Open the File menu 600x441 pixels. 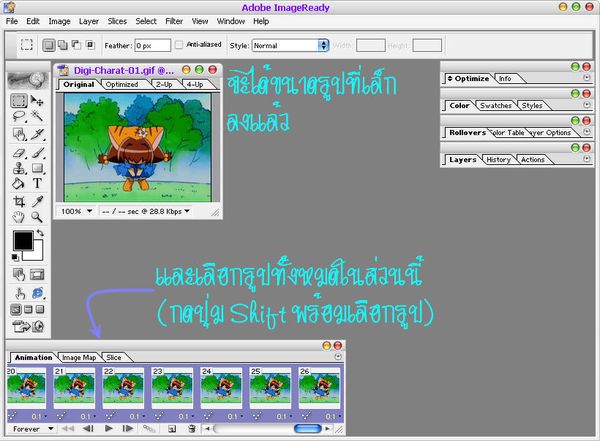[12, 21]
